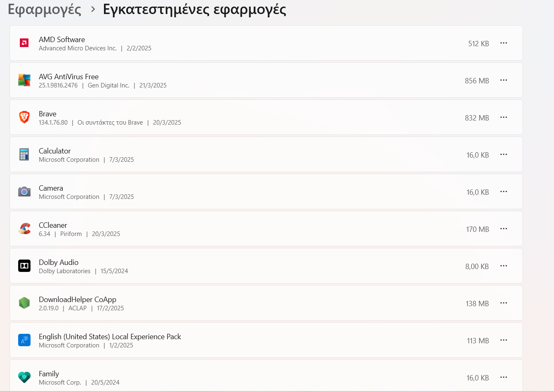Open the ellipsis menu for DownloadHelper CoApp
This screenshot has width=554, height=392.
pyautogui.click(x=504, y=303)
